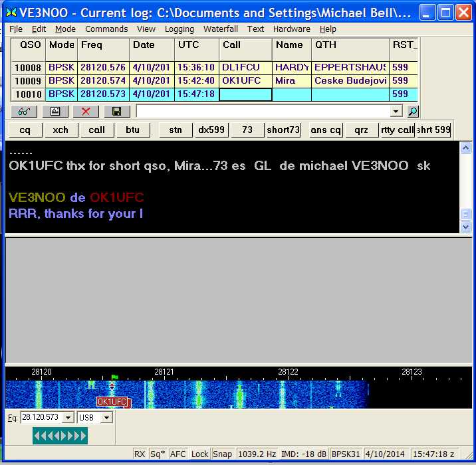Click the binoculars lookup icon

click(x=23, y=112)
